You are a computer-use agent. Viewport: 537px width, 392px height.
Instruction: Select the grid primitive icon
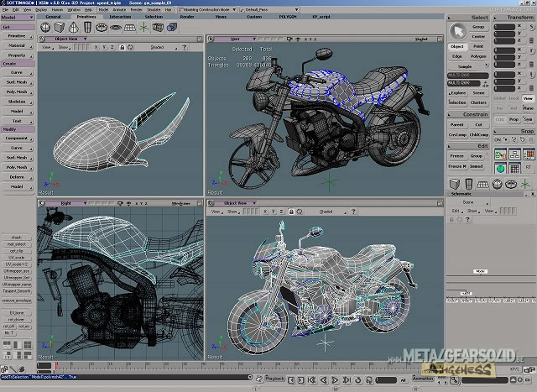coord(129,26)
